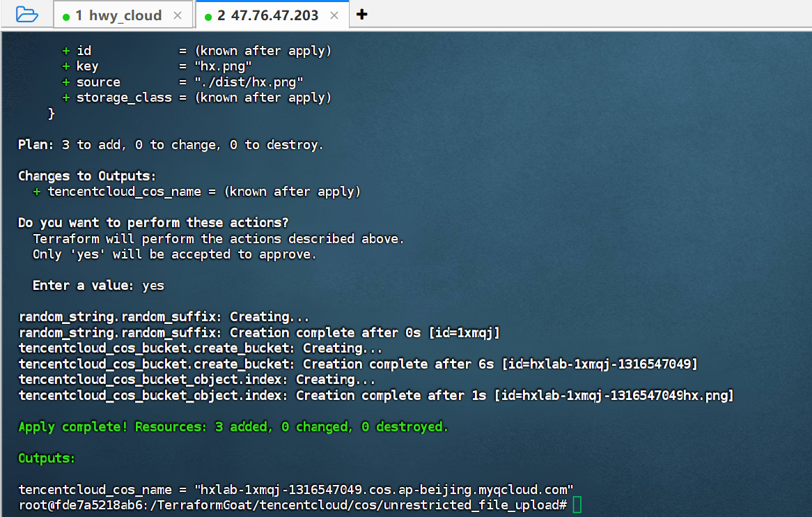Switch to the hwy_cloud tab
812x517 pixels.
click(118, 15)
